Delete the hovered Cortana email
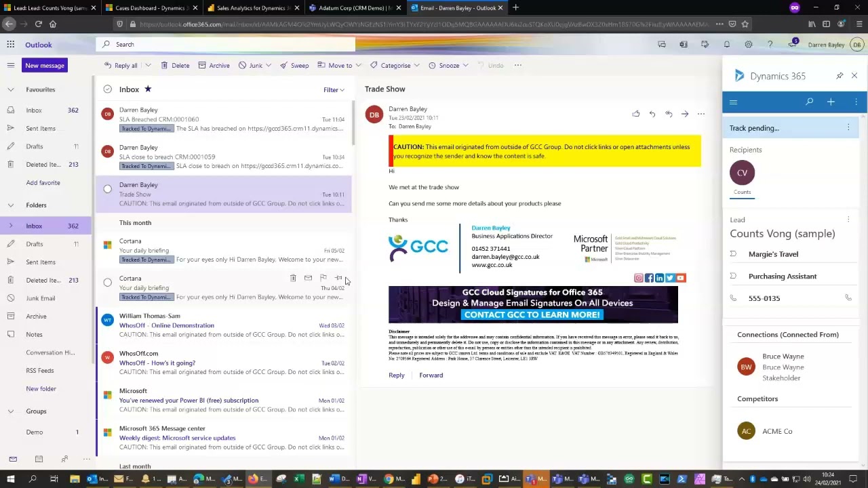 [293, 278]
